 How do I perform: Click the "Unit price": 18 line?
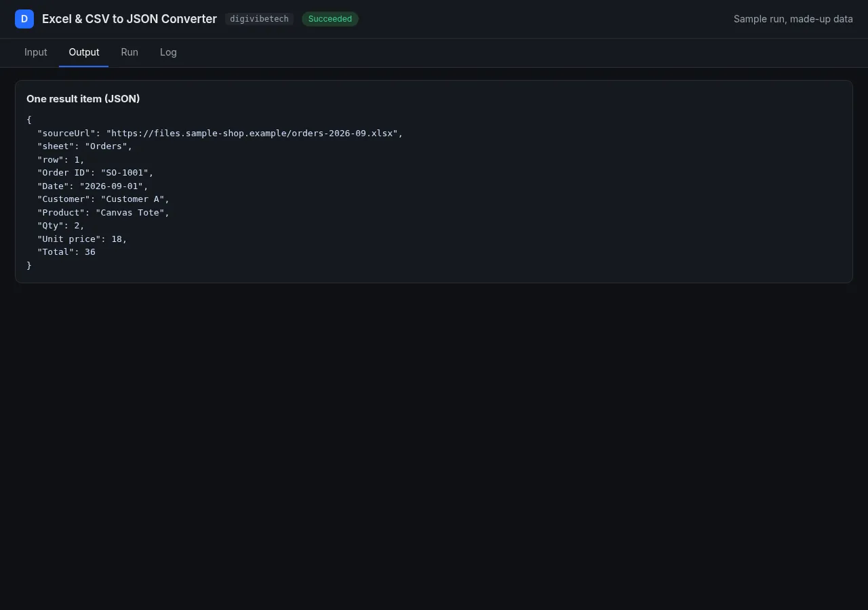(82, 239)
